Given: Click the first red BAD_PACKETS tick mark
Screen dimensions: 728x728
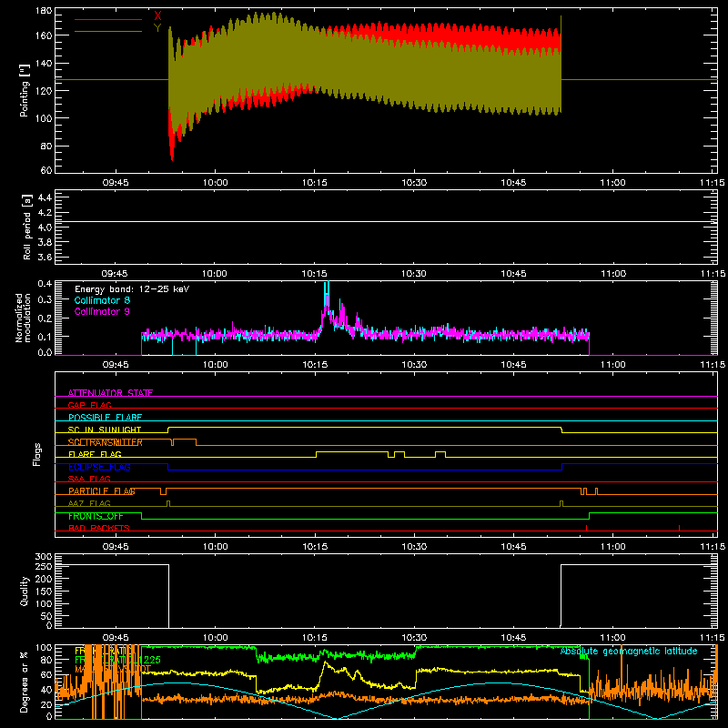Looking at the screenshot, I should (586, 528).
